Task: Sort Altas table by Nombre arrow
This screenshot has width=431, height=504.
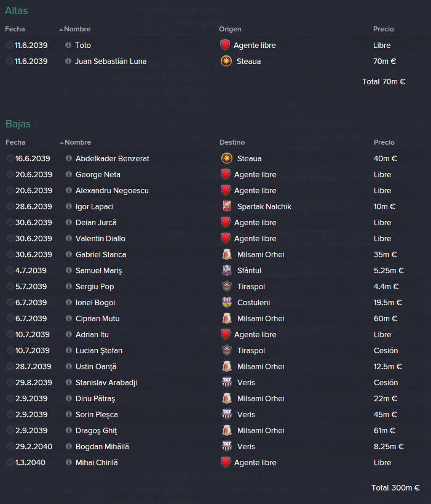Action: [x=61, y=30]
